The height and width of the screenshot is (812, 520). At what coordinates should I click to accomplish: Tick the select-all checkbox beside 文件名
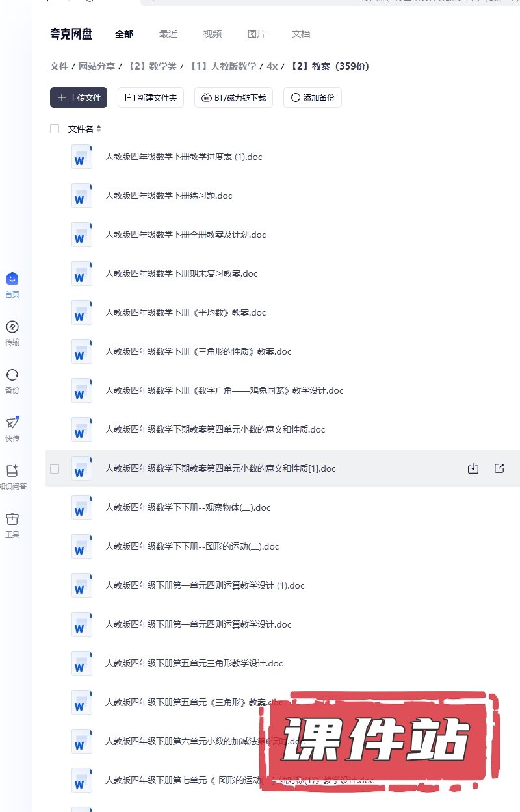(x=55, y=129)
